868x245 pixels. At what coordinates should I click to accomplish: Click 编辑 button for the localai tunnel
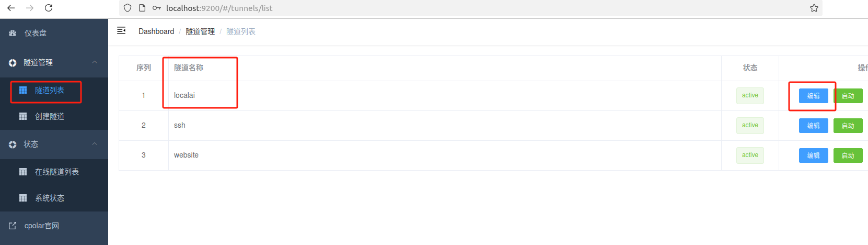813,96
